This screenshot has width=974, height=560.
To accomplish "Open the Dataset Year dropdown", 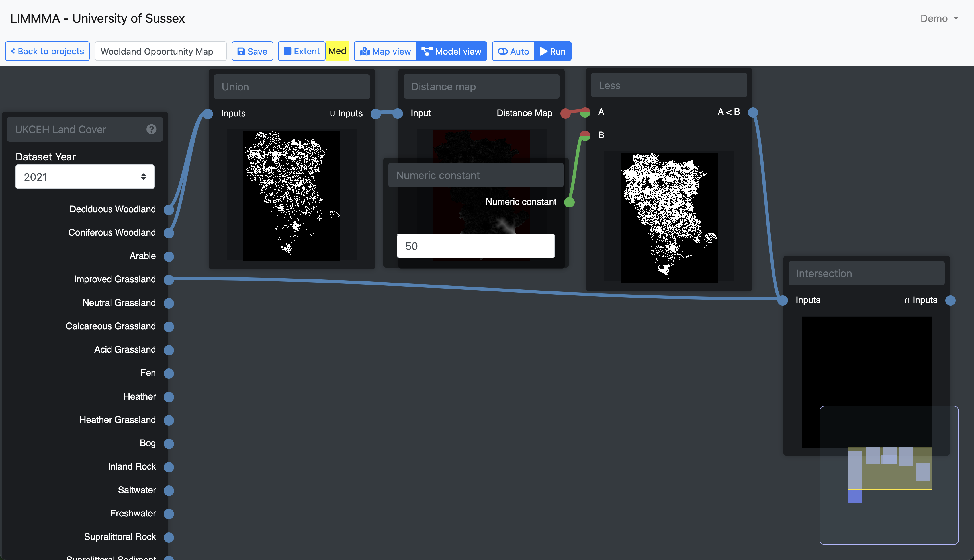I will (x=85, y=177).
